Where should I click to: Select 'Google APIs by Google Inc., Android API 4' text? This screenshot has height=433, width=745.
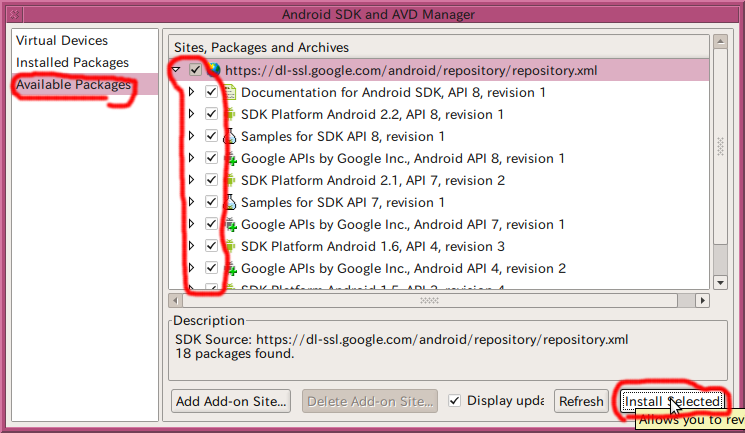coord(403,268)
